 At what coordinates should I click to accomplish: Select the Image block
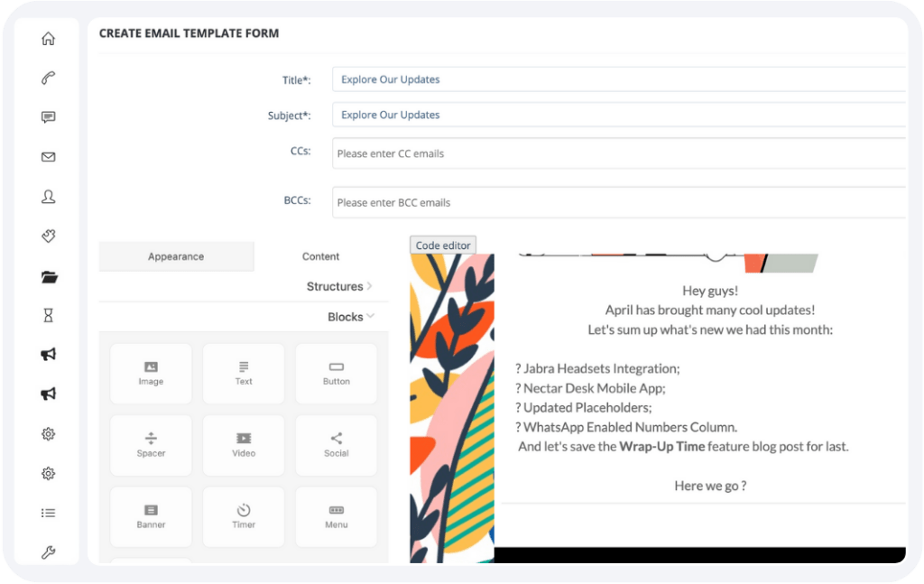(x=150, y=373)
